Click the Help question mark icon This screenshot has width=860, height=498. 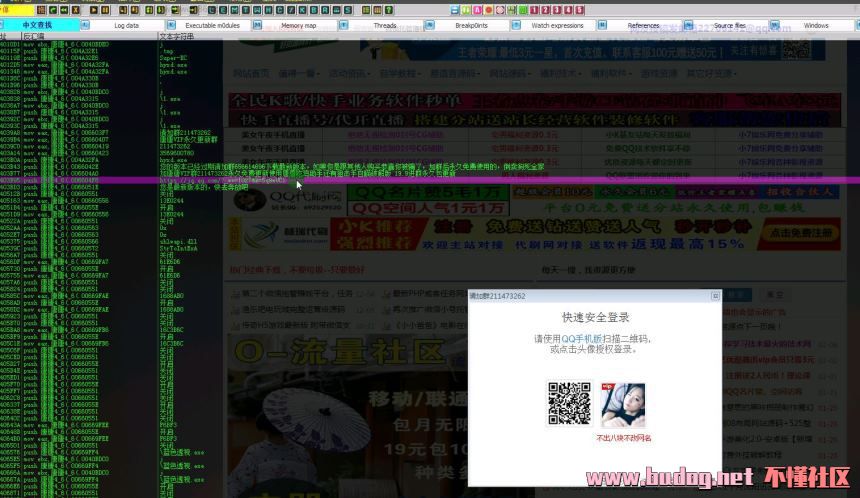388,10
